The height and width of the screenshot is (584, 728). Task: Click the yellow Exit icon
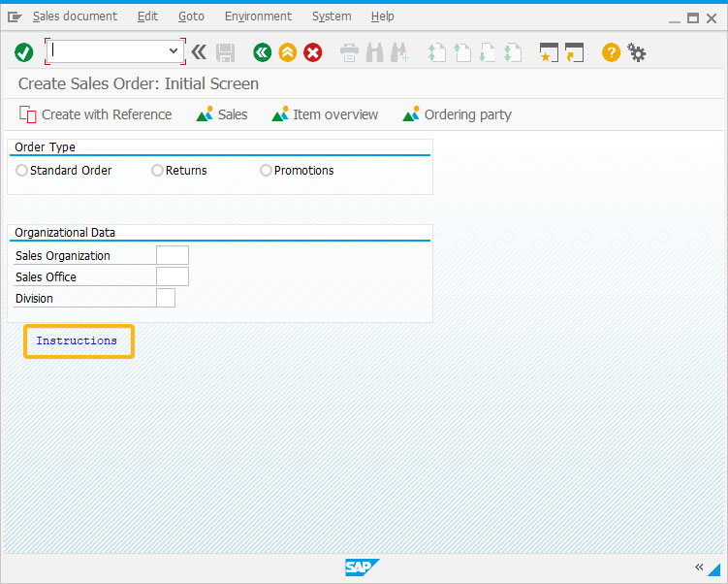pos(287,52)
